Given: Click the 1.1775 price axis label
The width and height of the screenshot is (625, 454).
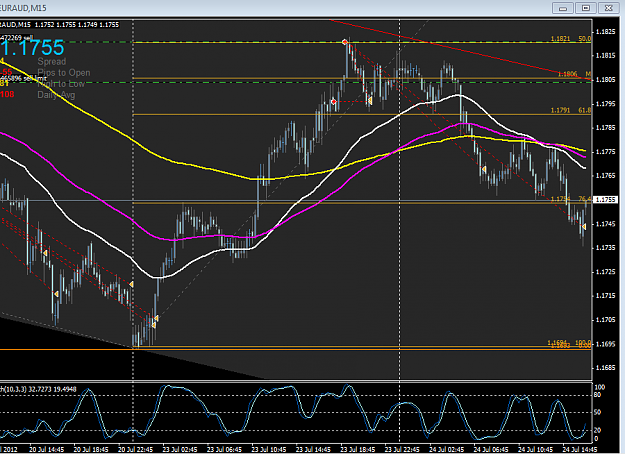Looking at the screenshot, I should click(x=605, y=152).
